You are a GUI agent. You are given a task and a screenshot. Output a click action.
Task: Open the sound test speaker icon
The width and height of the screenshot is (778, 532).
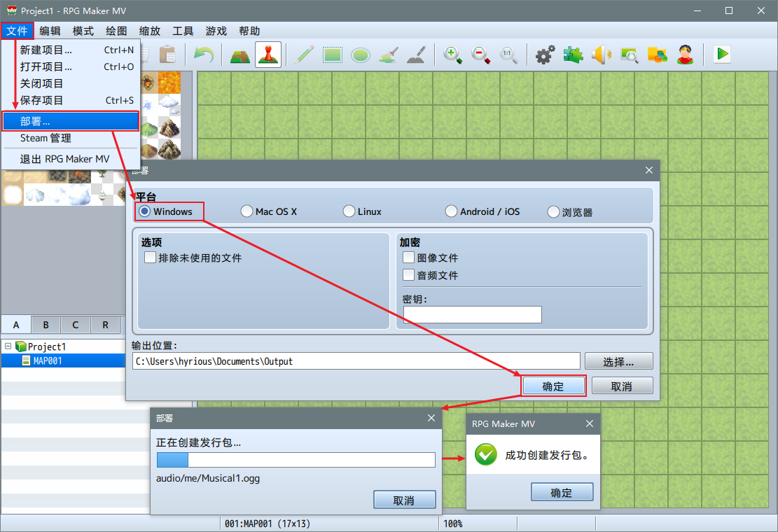click(x=601, y=55)
